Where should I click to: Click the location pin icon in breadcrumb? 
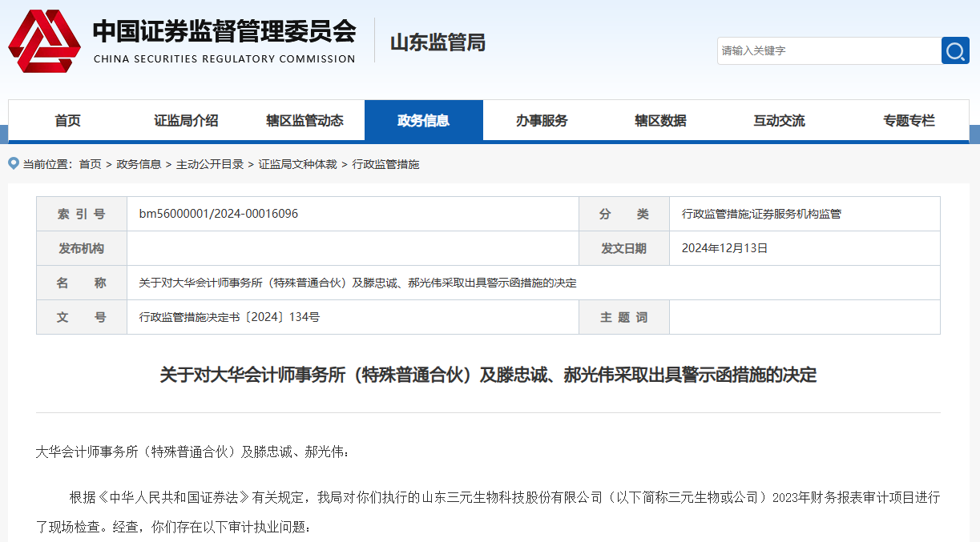(14, 163)
